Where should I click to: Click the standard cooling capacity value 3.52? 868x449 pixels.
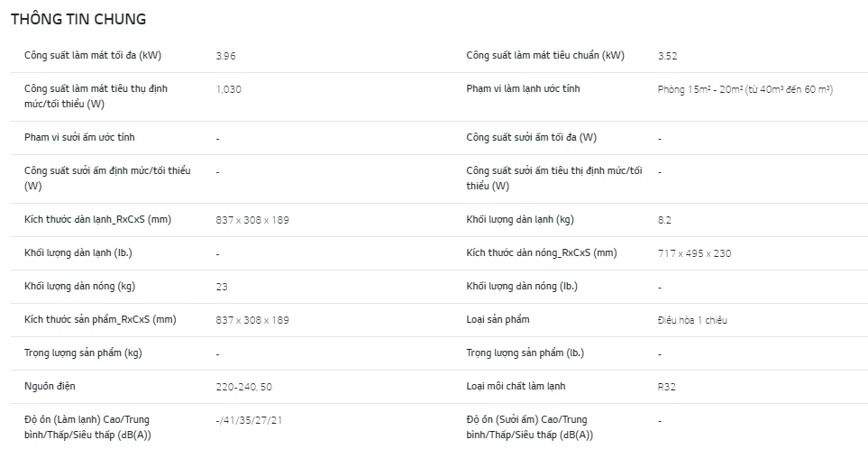point(667,56)
